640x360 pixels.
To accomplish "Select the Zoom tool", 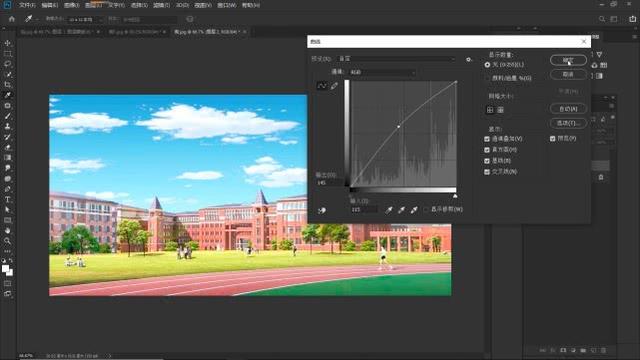I will click(7, 241).
